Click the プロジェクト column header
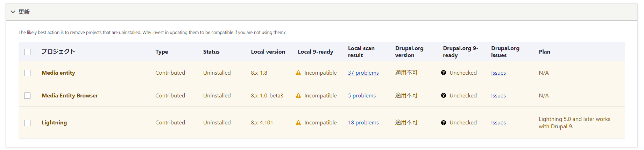This screenshot has height=150, width=644. coord(58,52)
